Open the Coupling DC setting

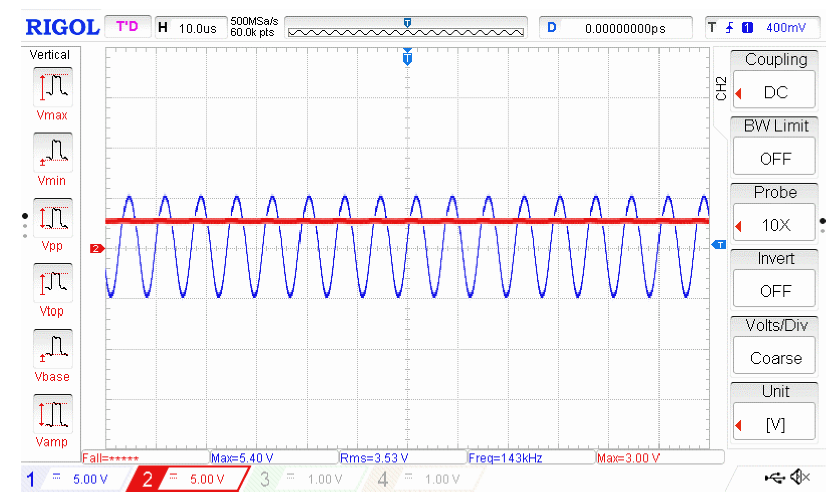point(774,90)
